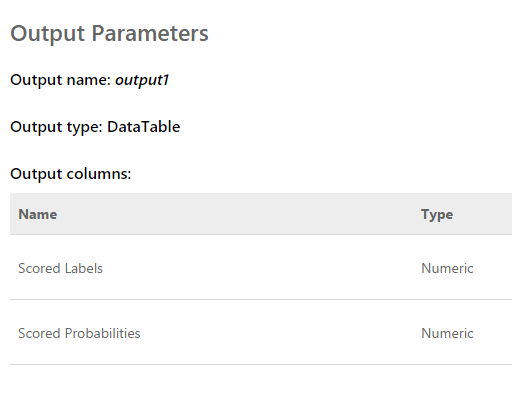Select the Scored Labels table row

261,267
